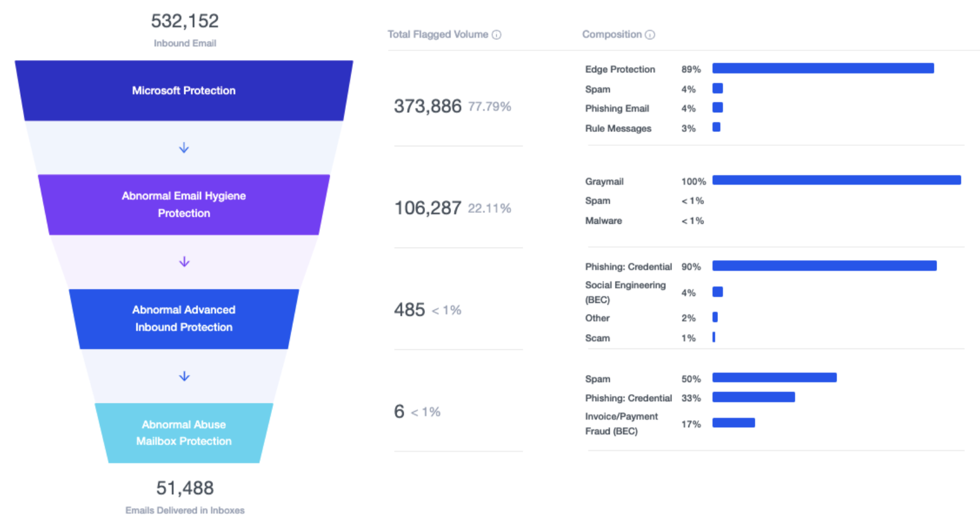Click the "Other" composition label
Screen dimensions: 980x530
(597, 318)
